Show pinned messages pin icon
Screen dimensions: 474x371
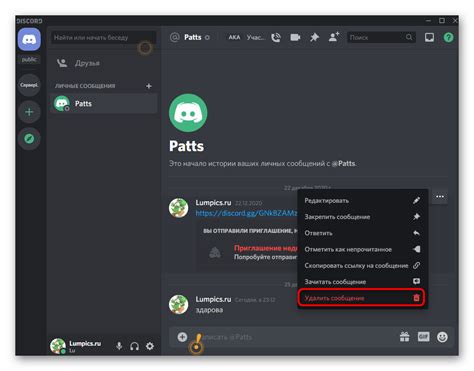click(314, 37)
